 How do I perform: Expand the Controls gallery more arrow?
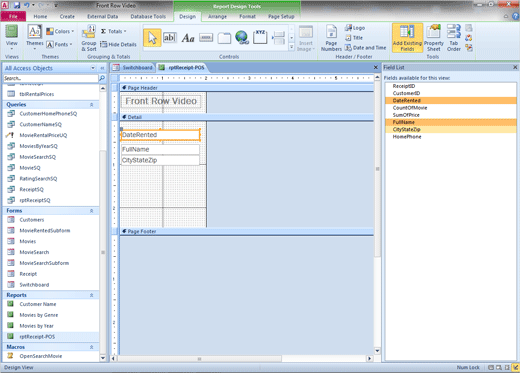pyautogui.click(x=291, y=47)
